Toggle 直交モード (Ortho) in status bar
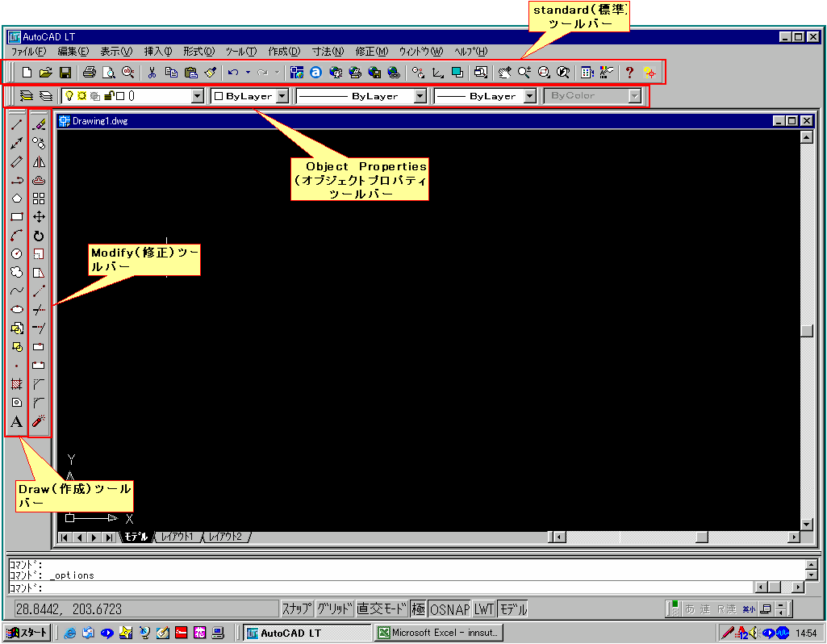Image resolution: width=827 pixels, height=644 pixels. (x=382, y=609)
